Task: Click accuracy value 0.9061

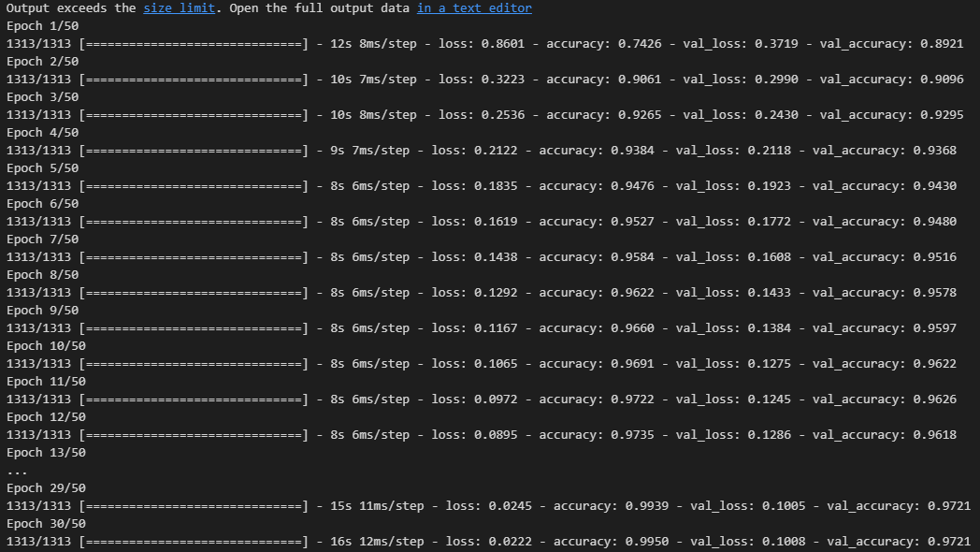Action: pos(640,80)
